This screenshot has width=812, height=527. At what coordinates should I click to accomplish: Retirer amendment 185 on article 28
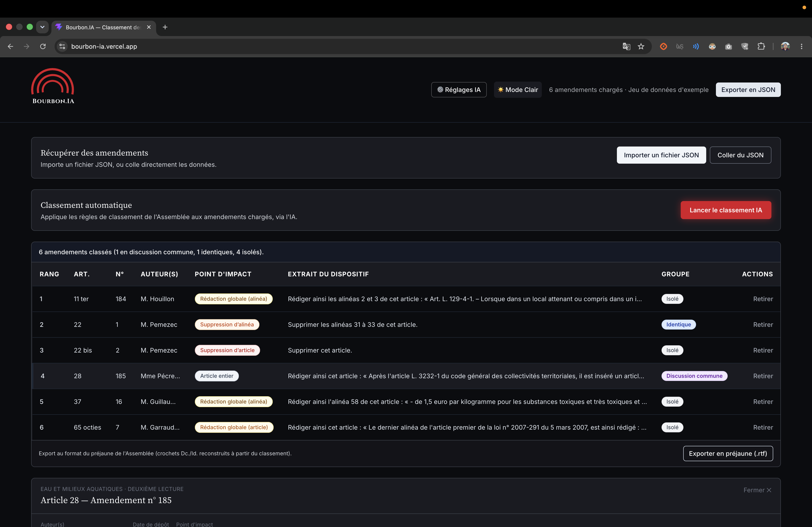pos(763,376)
